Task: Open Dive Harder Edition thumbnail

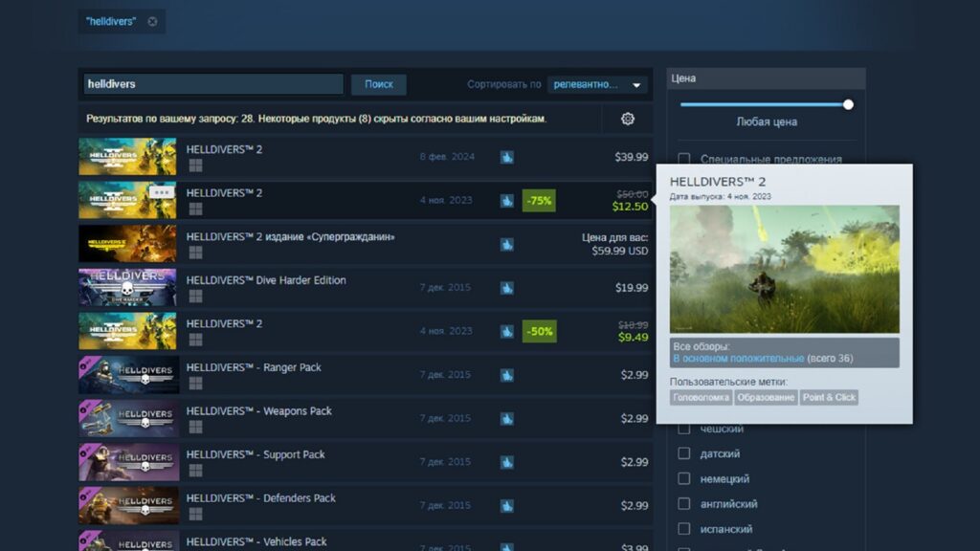Action: pos(127,287)
